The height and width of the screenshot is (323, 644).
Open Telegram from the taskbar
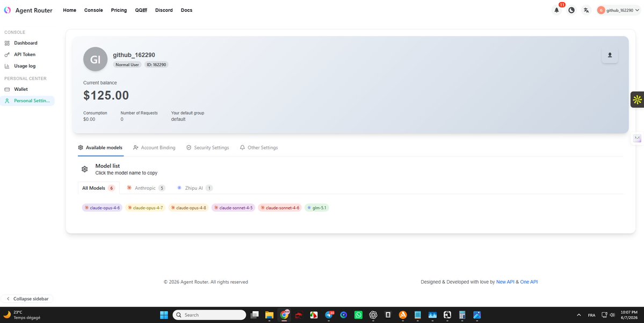(329, 315)
